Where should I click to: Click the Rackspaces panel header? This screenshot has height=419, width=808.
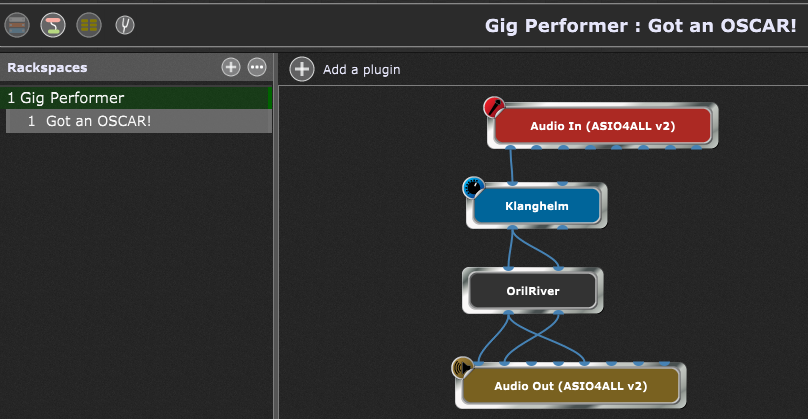point(138,67)
